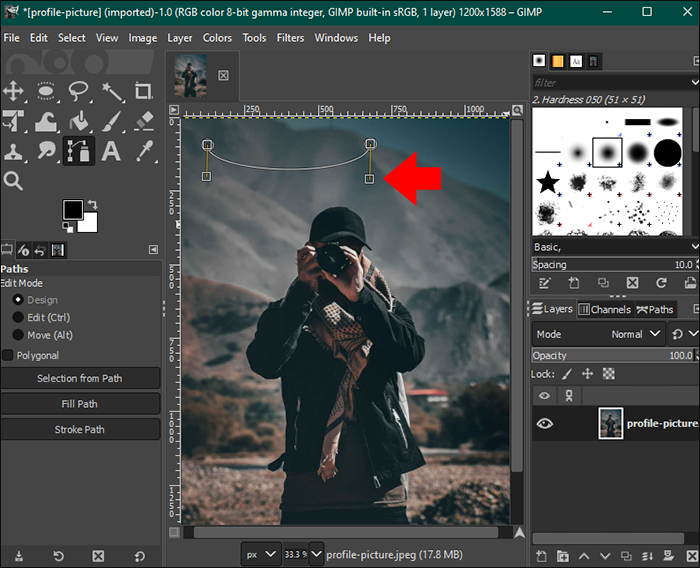Select Move (Alt) path mode
700x568 pixels.
pos(19,335)
